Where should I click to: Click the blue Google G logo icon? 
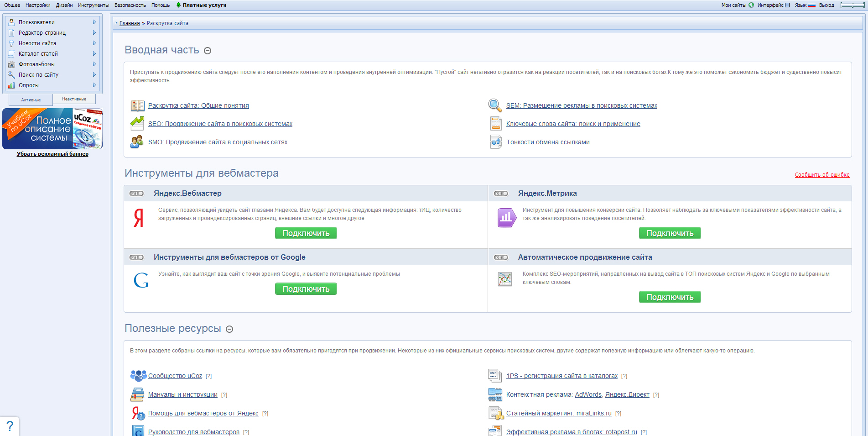(x=141, y=280)
